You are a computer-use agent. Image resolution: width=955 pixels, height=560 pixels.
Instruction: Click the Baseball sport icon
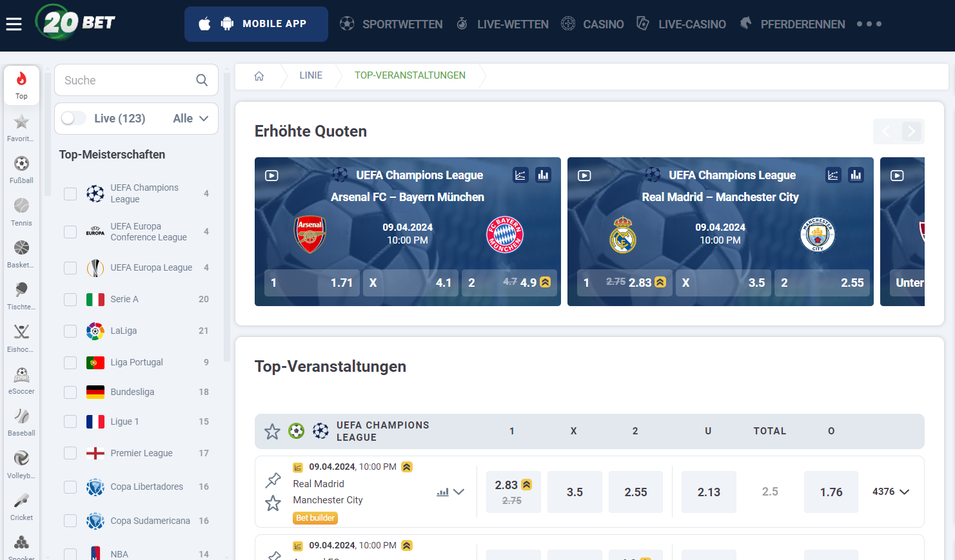pos(21,418)
